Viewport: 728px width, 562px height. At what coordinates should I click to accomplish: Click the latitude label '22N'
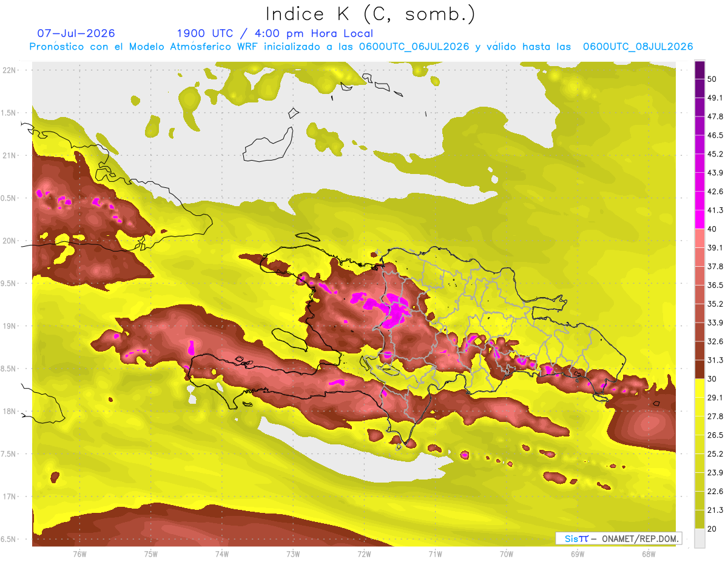pos(10,70)
